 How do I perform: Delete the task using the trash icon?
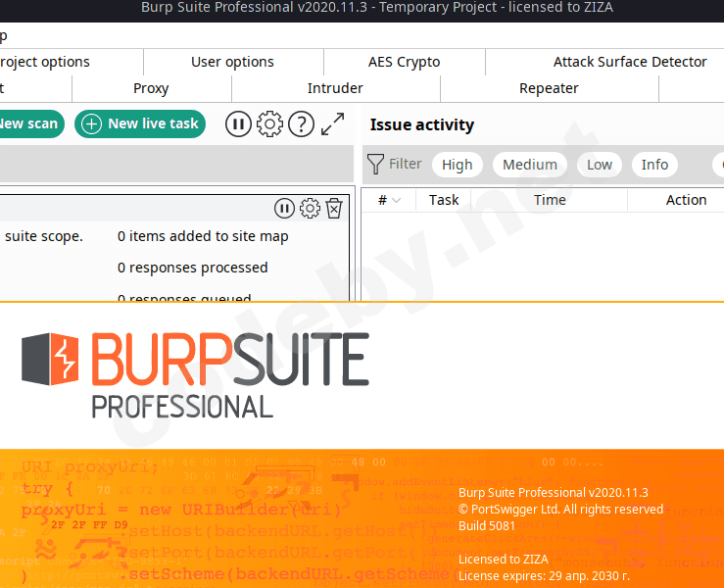click(334, 208)
